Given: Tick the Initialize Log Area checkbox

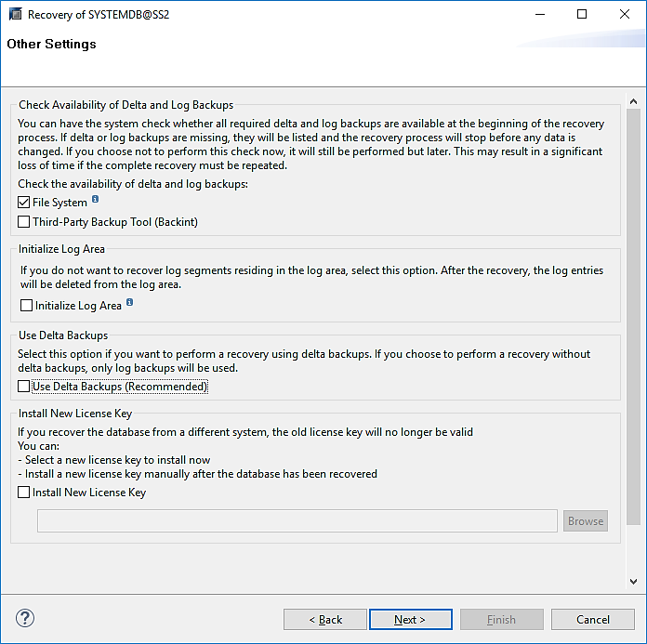Looking at the screenshot, I should click(x=26, y=305).
